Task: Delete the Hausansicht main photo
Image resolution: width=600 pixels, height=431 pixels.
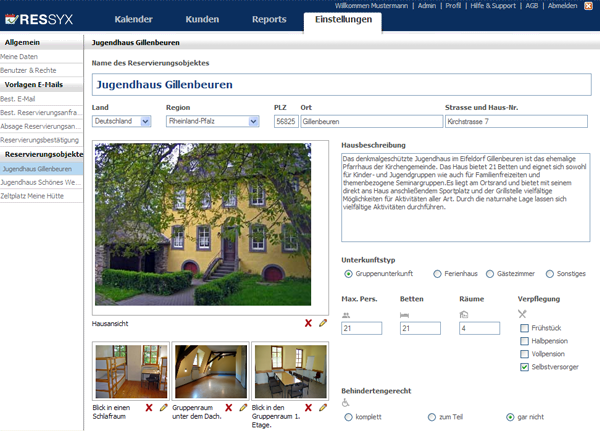Action: click(308, 323)
